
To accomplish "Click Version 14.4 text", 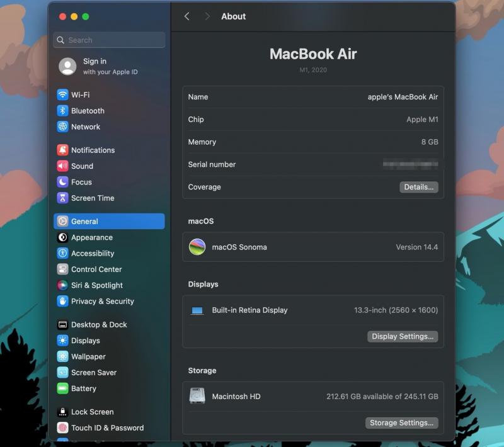I will [x=417, y=247].
